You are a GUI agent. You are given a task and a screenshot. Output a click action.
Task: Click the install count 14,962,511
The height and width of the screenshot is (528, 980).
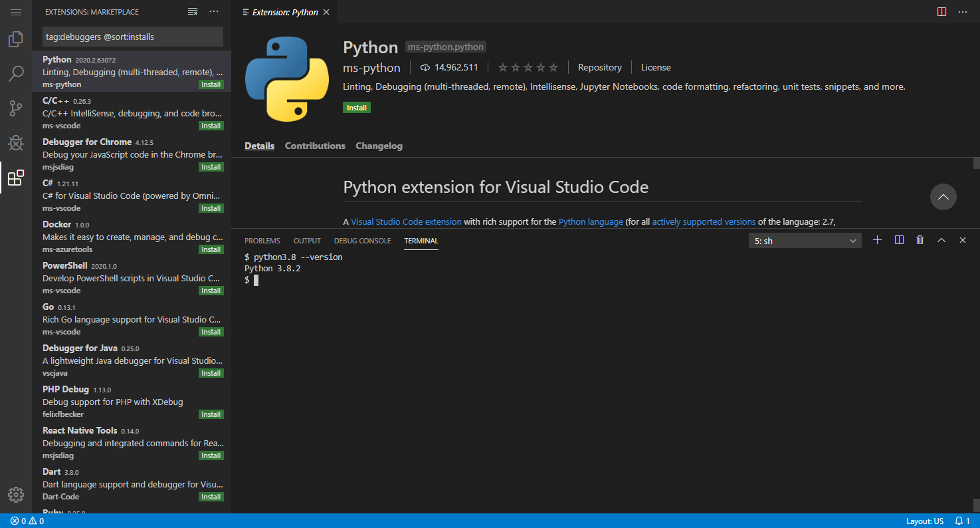click(449, 67)
